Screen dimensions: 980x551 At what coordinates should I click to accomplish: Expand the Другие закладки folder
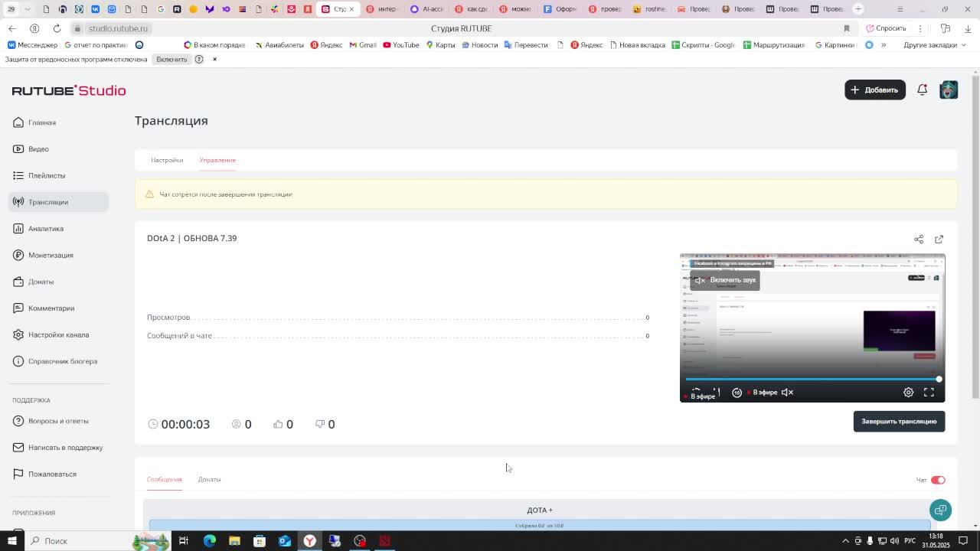tap(935, 45)
